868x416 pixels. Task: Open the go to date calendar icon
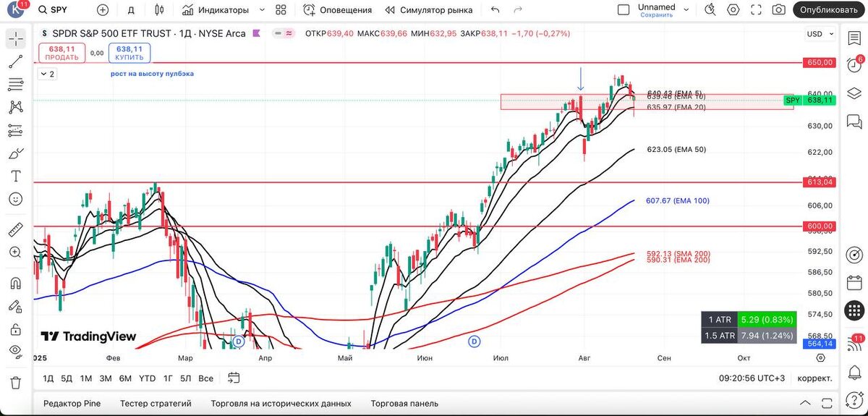point(233,378)
